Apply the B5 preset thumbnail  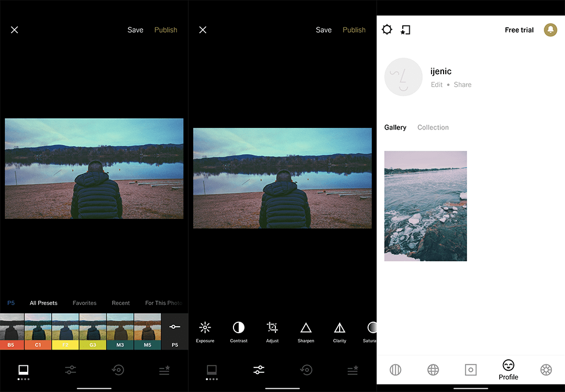pos(12,332)
